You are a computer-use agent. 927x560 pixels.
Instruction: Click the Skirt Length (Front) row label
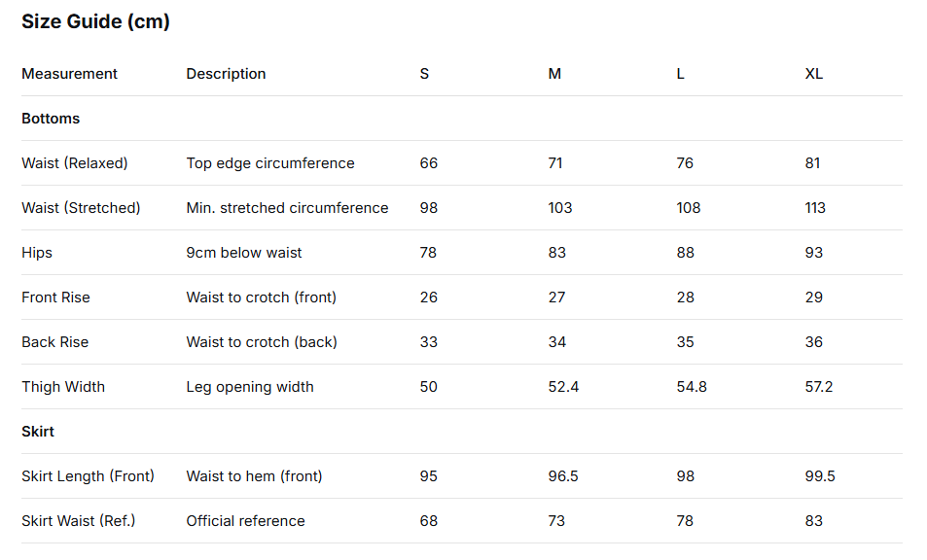[88, 476]
